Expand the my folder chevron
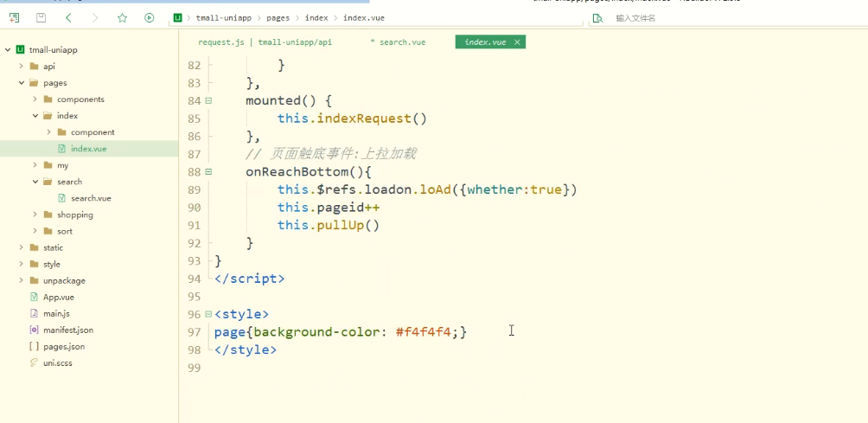This screenshot has height=423, width=868. click(x=35, y=165)
